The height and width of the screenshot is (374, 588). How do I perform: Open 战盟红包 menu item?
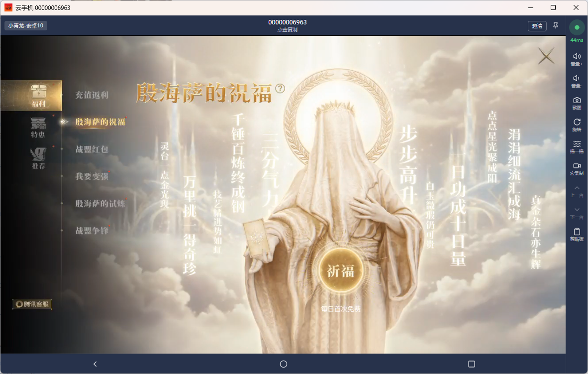pyautogui.click(x=92, y=149)
